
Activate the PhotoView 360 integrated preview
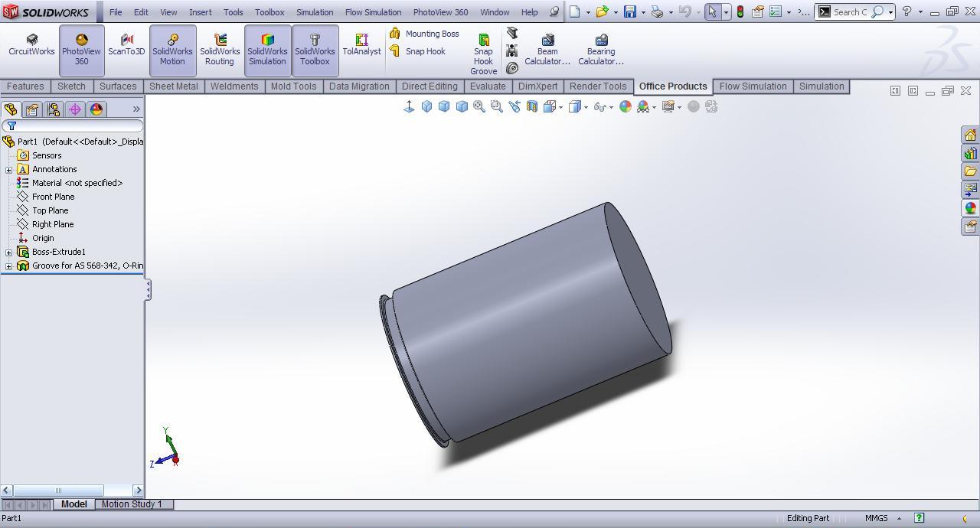pyautogui.click(x=80, y=46)
